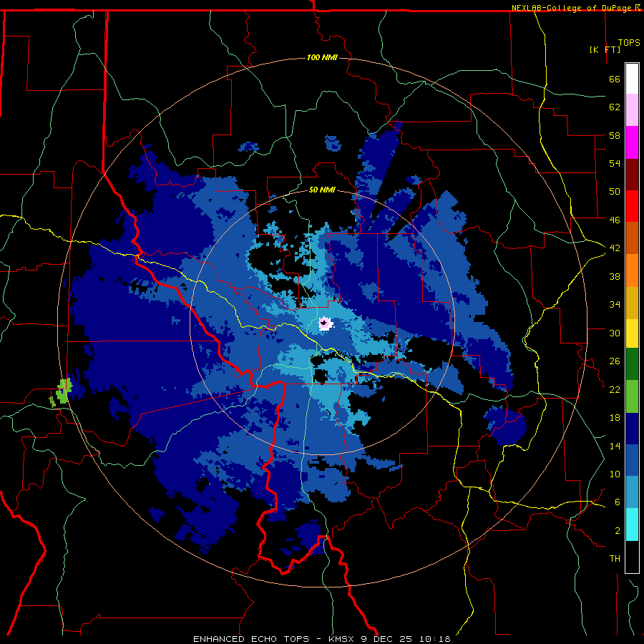Screen dimensions: 644x644
Task: Click the legend value 34
Action: [615, 304]
